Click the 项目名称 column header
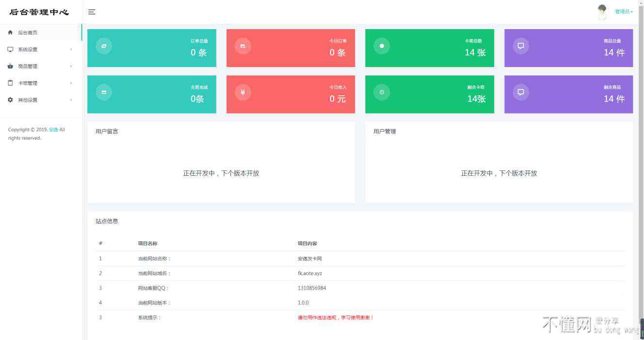 (148, 243)
